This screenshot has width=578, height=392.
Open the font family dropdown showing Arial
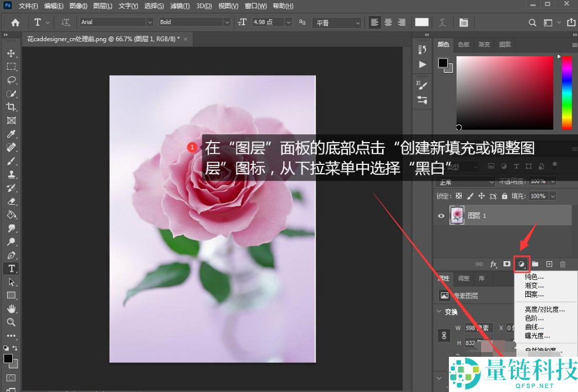tap(115, 22)
